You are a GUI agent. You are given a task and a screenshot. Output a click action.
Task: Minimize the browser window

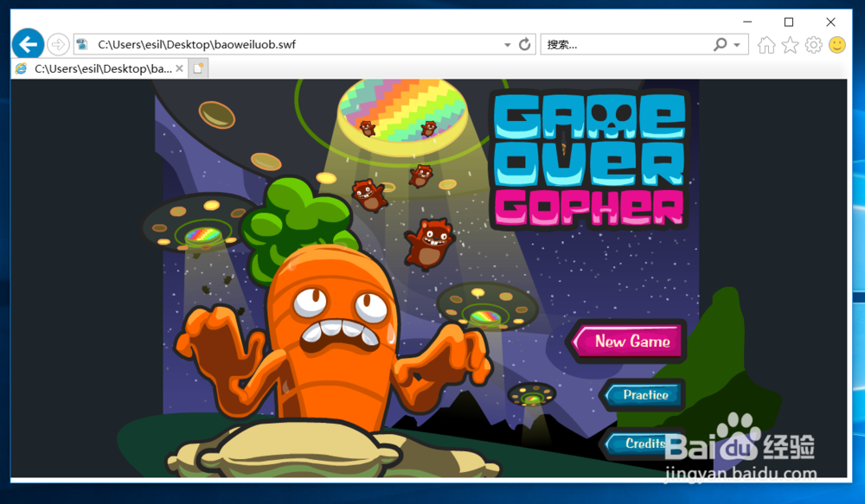click(x=747, y=22)
